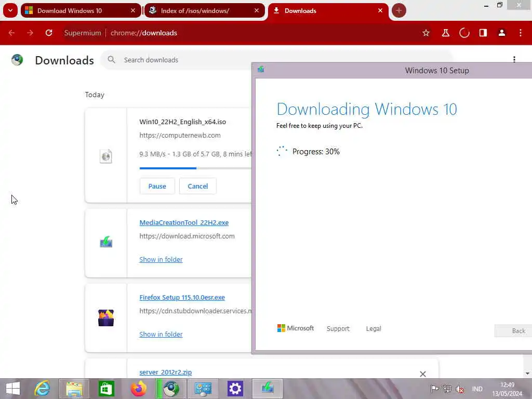Screen dimensions: 532x399
Task: Click the Windows 10 Setup title bar icon
Action: pyautogui.click(x=261, y=70)
